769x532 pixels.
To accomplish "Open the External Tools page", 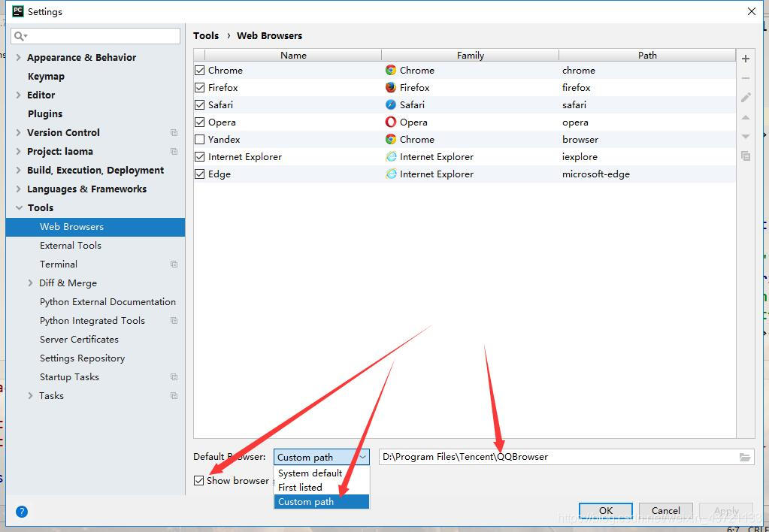I will tap(71, 245).
